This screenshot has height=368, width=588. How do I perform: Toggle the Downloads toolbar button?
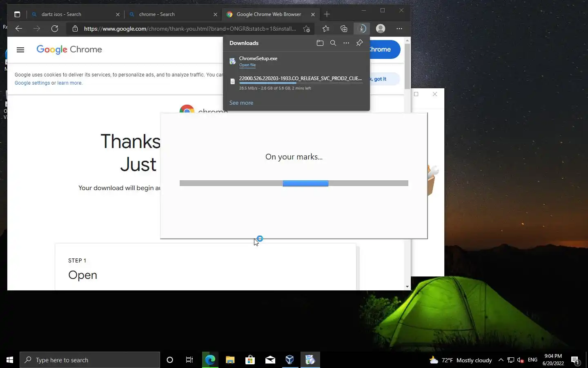pyautogui.click(x=362, y=29)
